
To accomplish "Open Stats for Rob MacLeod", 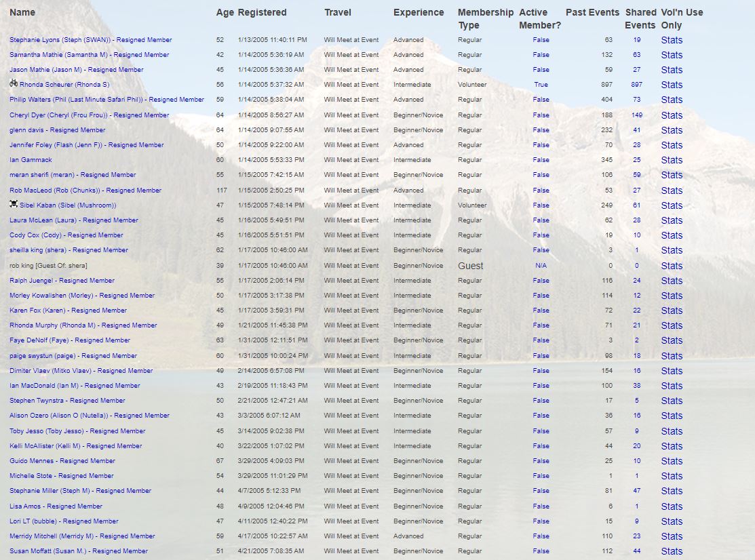I will [x=672, y=191].
